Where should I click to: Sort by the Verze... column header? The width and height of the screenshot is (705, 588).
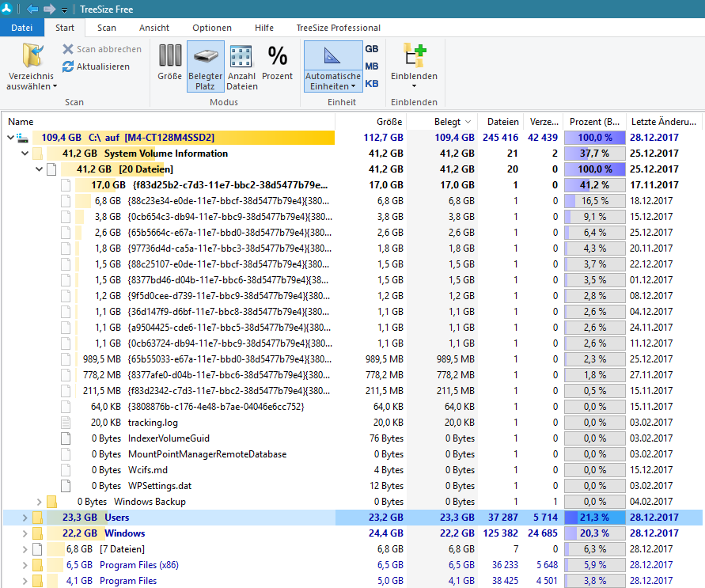(543, 122)
